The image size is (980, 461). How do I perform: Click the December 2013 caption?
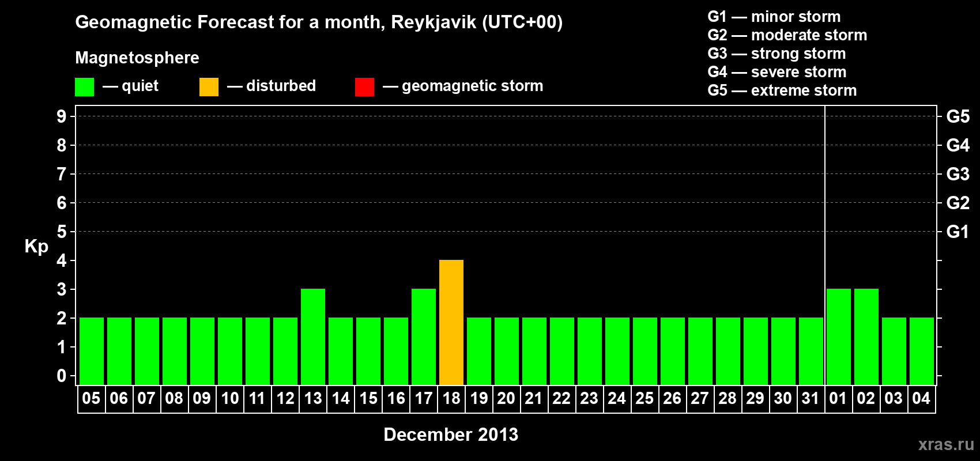pos(451,434)
